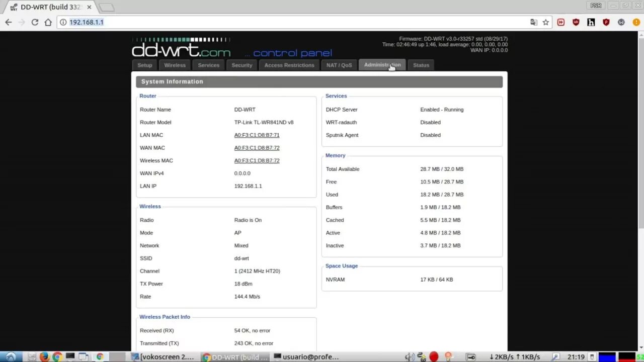Click the System Information header bar
644x362 pixels.
pyautogui.click(x=319, y=81)
